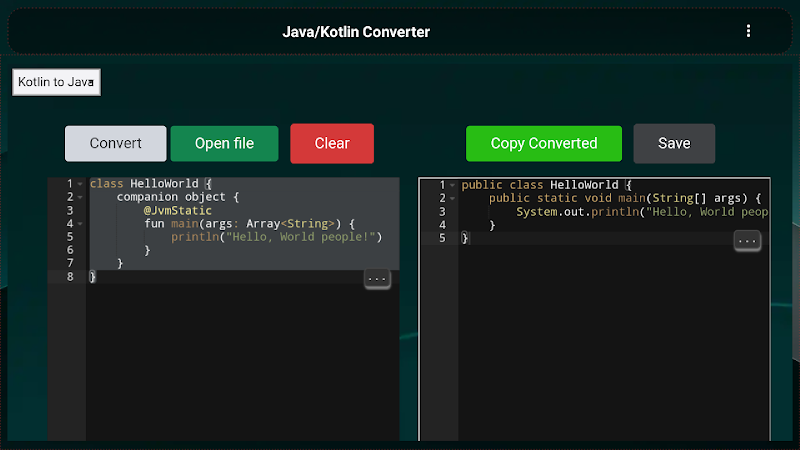
Task: Click 'public class HelloWorld {' in output
Action: [x=546, y=185]
